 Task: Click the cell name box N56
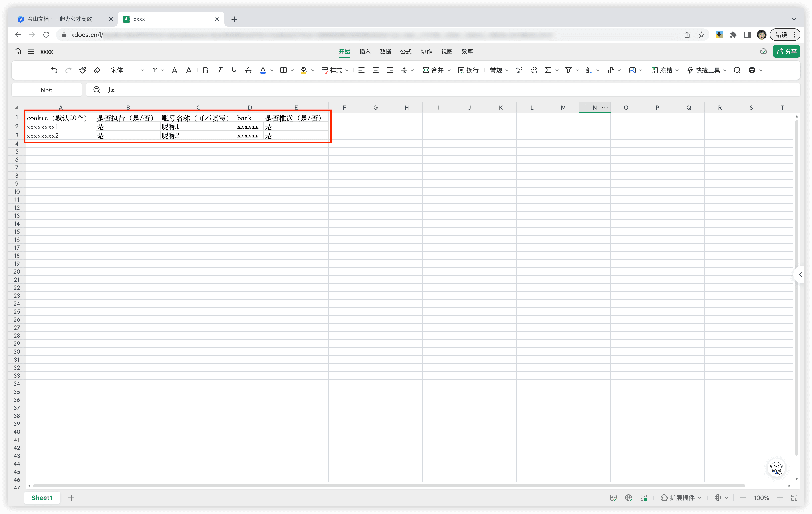pyautogui.click(x=47, y=90)
